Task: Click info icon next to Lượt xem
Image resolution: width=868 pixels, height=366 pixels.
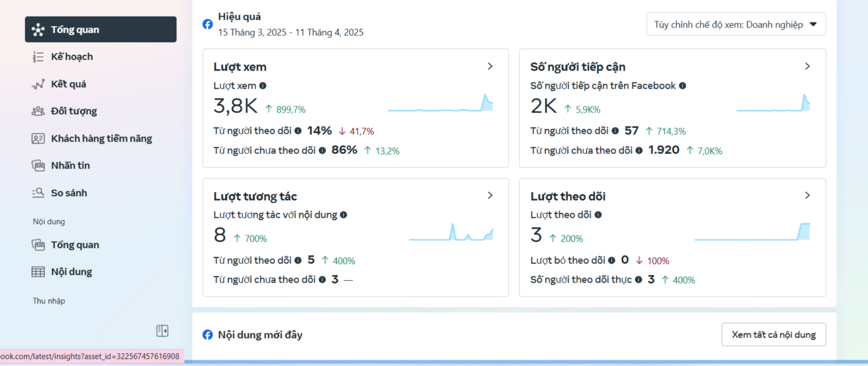Action: coord(263,85)
